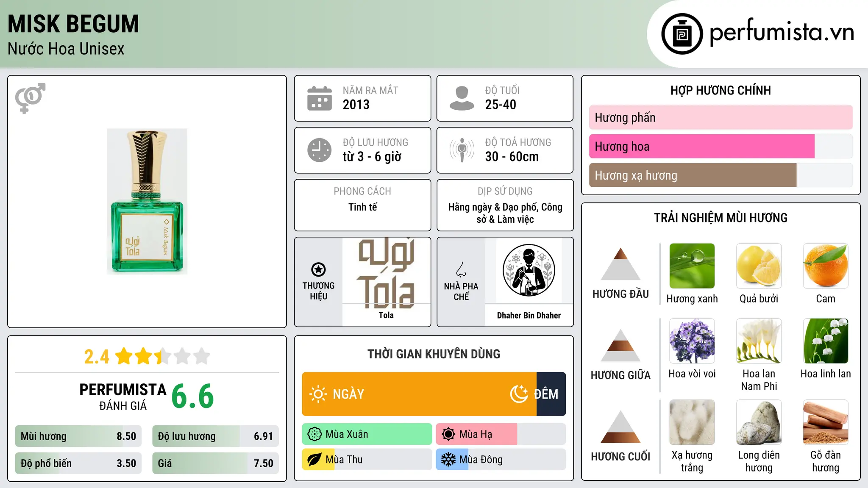
Task: Click the autumn leaf icon
Action: point(314,460)
